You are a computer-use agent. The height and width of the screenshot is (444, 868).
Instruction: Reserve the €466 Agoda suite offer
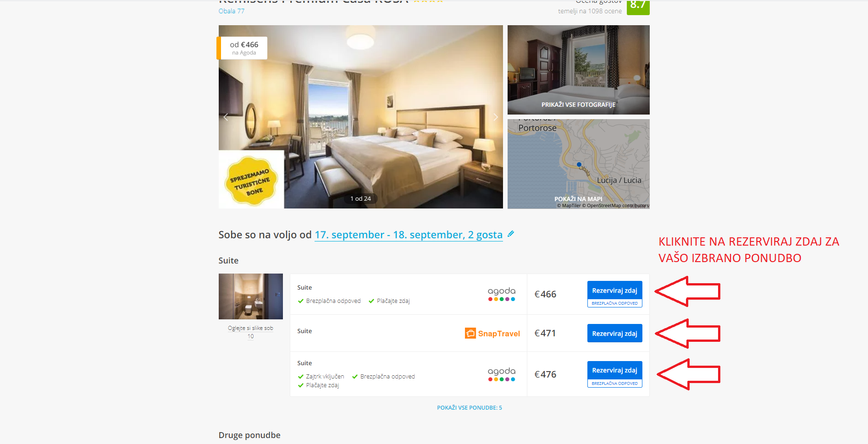(x=614, y=291)
